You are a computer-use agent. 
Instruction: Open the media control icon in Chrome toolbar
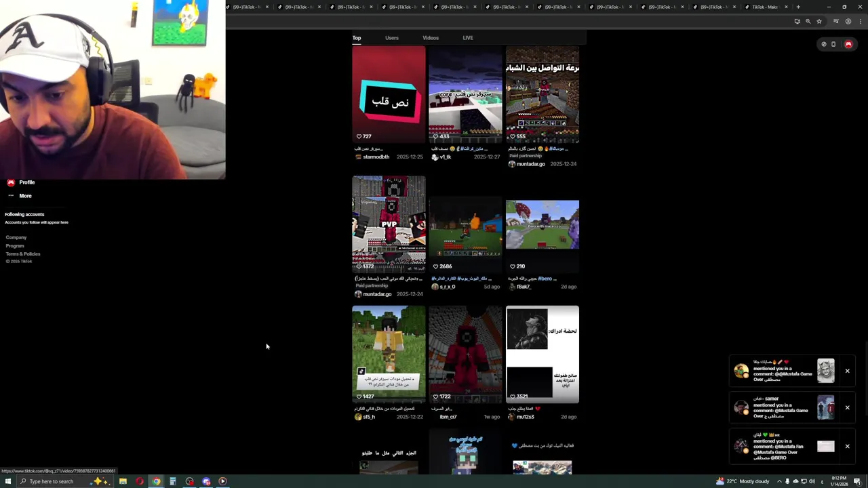point(836,21)
